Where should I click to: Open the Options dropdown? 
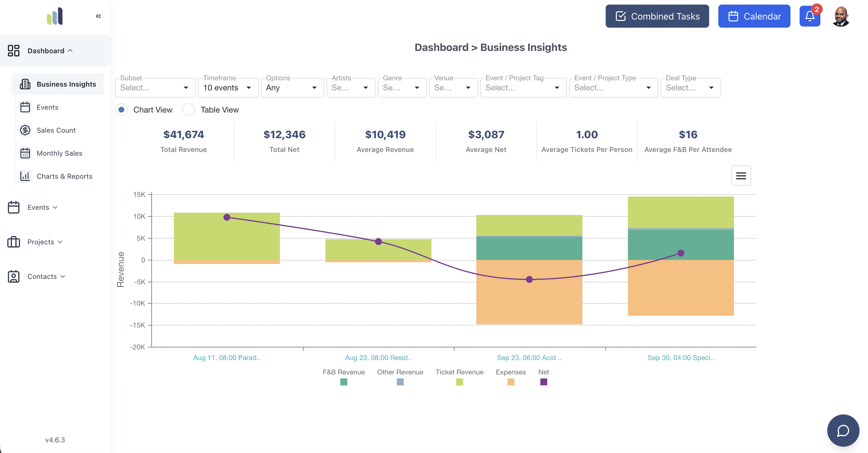click(292, 88)
